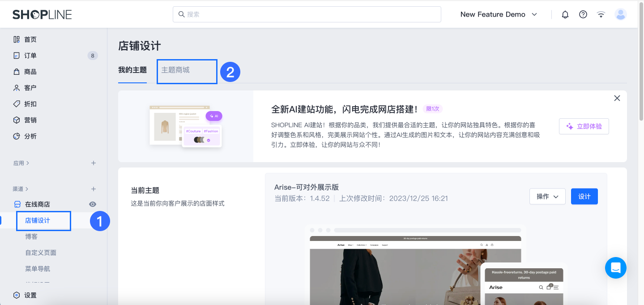The height and width of the screenshot is (305, 644).
Task: Toggle visibility of 在线商店
Action: (93, 204)
